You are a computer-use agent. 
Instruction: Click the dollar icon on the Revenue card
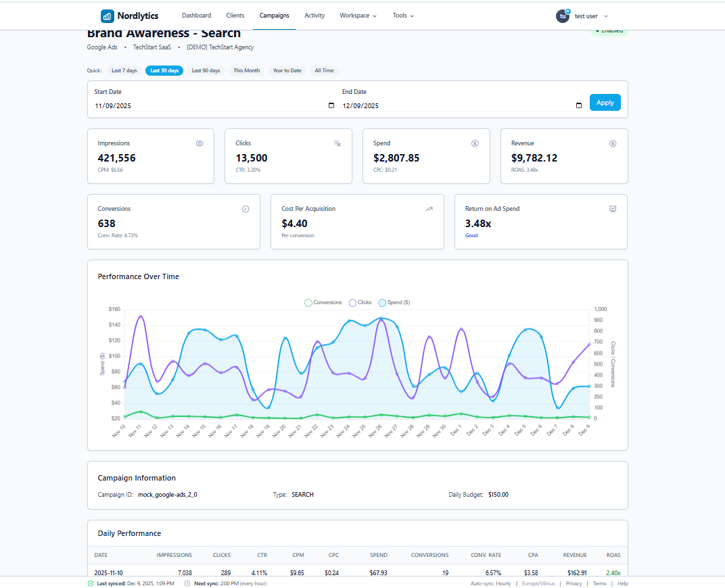tap(613, 143)
